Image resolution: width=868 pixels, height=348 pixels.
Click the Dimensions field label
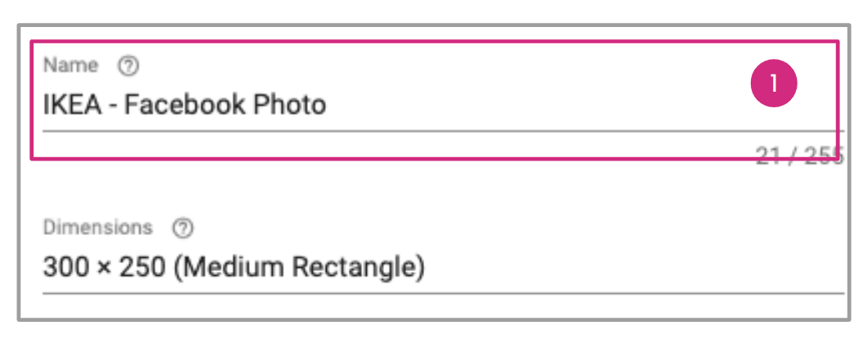click(x=97, y=228)
